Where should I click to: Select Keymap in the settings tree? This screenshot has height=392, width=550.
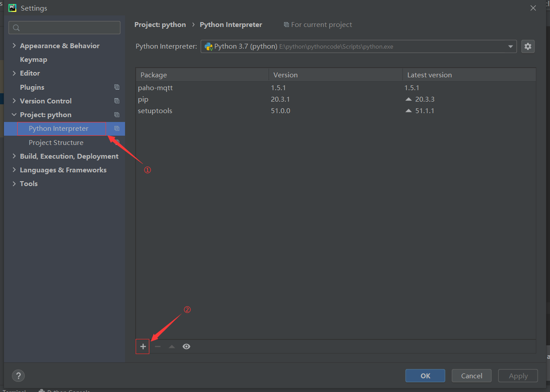tap(33, 59)
